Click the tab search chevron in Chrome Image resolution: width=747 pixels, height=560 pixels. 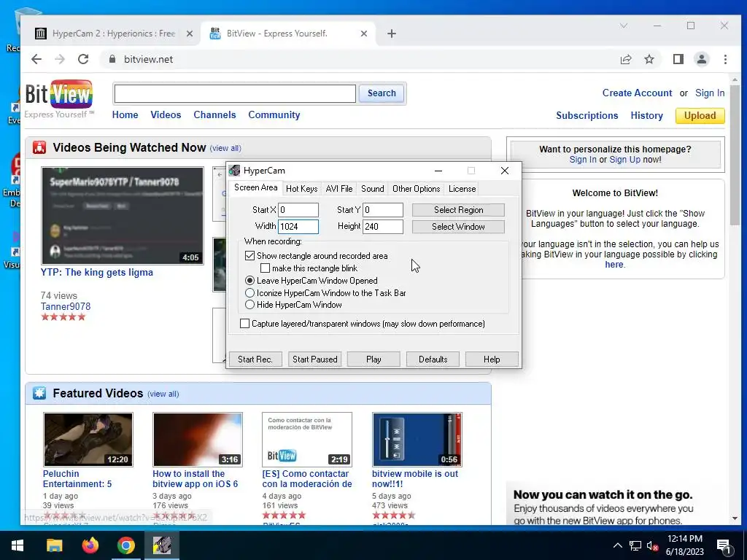(x=623, y=26)
